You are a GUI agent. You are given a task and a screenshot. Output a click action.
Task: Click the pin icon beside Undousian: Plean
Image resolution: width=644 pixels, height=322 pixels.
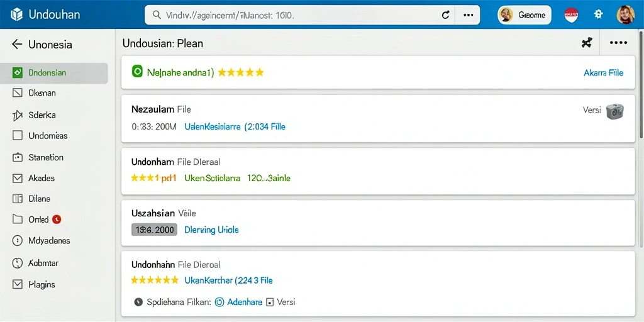[x=587, y=42]
